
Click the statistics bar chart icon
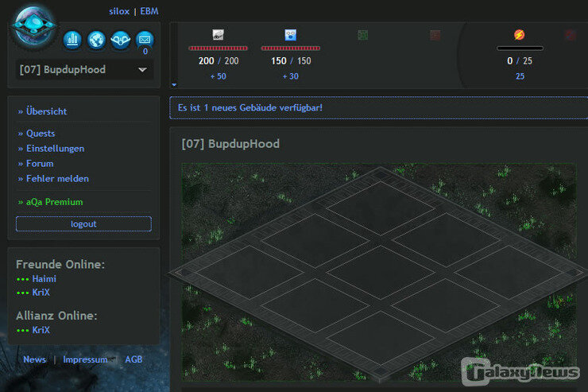pyautogui.click(x=73, y=39)
